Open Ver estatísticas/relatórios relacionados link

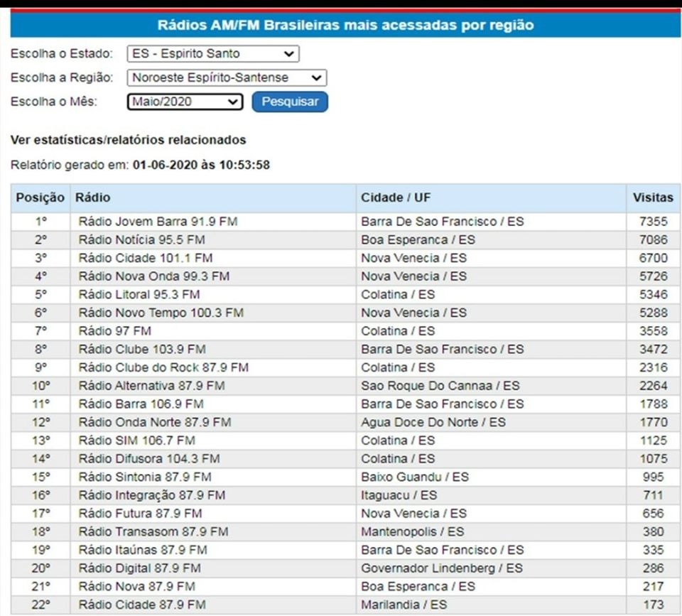click(x=129, y=140)
